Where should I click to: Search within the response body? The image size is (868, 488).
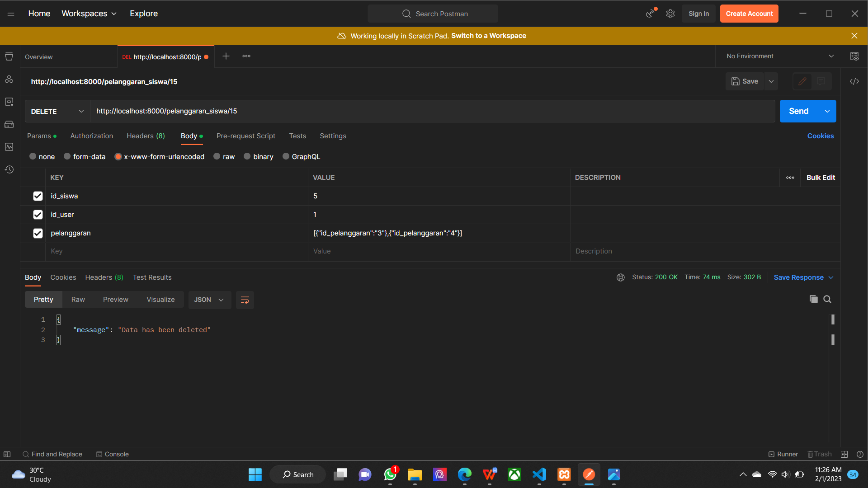pos(828,299)
